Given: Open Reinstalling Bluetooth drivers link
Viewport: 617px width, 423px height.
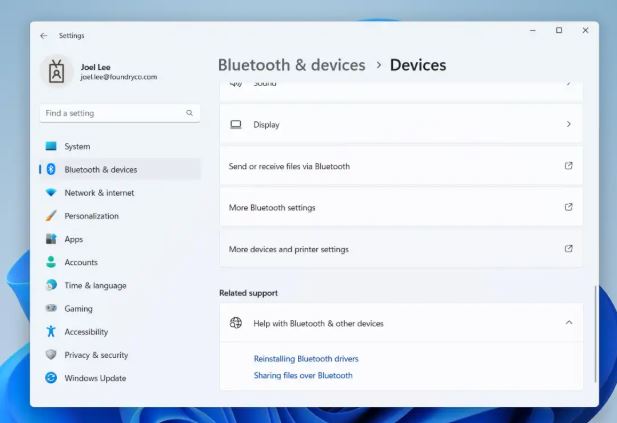Looking at the screenshot, I should [x=306, y=358].
